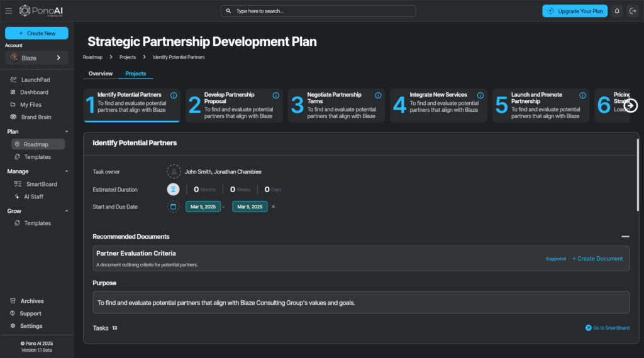Switch to the Overview tab
Screen dimensions: 644x358
(101, 73)
